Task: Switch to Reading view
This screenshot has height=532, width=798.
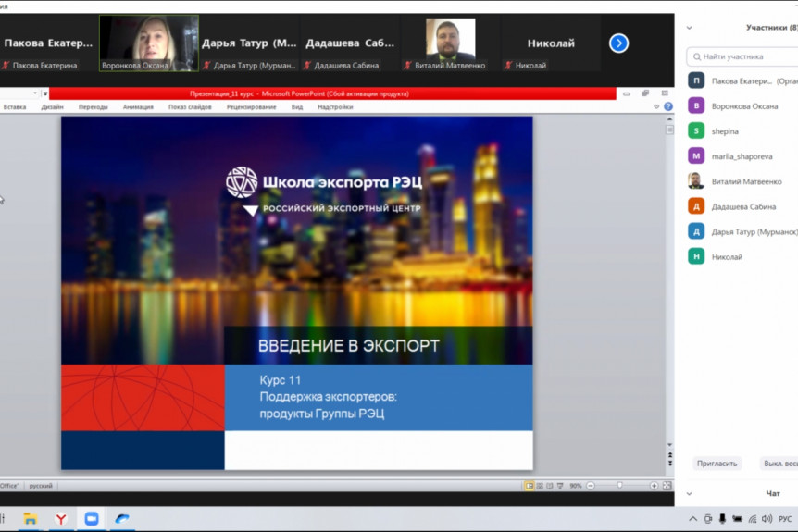Action: click(x=550, y=486)
